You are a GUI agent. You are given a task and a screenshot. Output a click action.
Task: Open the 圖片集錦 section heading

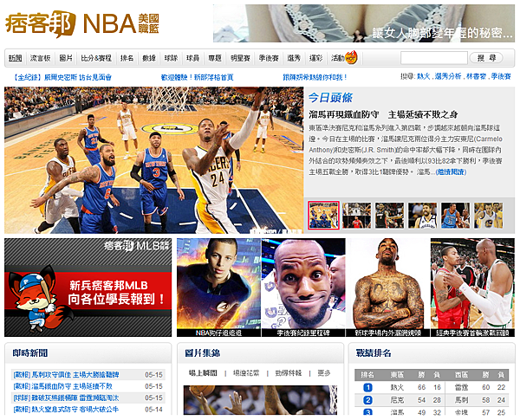(202, 353)
